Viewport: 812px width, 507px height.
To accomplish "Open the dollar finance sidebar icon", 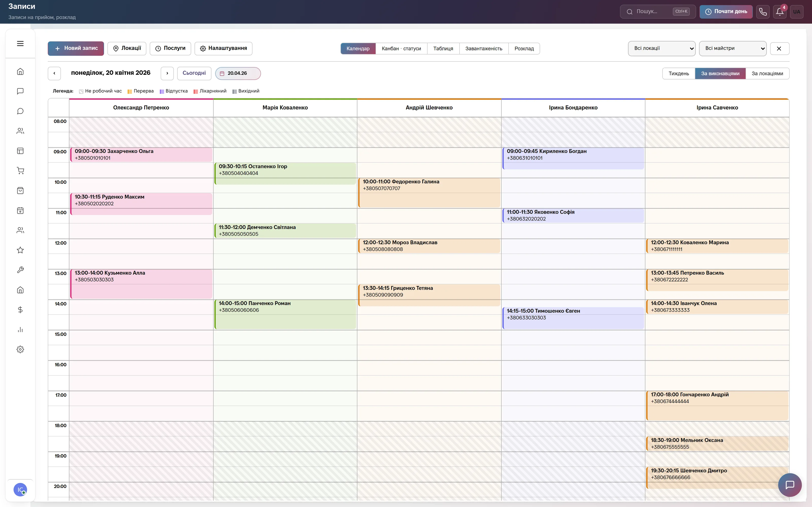I will [20, 310].
